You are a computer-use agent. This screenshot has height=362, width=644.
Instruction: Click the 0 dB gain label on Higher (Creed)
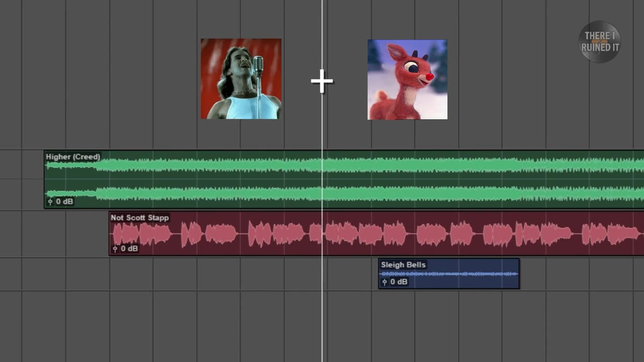click(x=64, y=202)
